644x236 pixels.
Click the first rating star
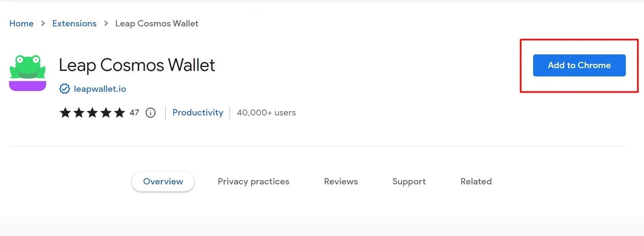66,113
